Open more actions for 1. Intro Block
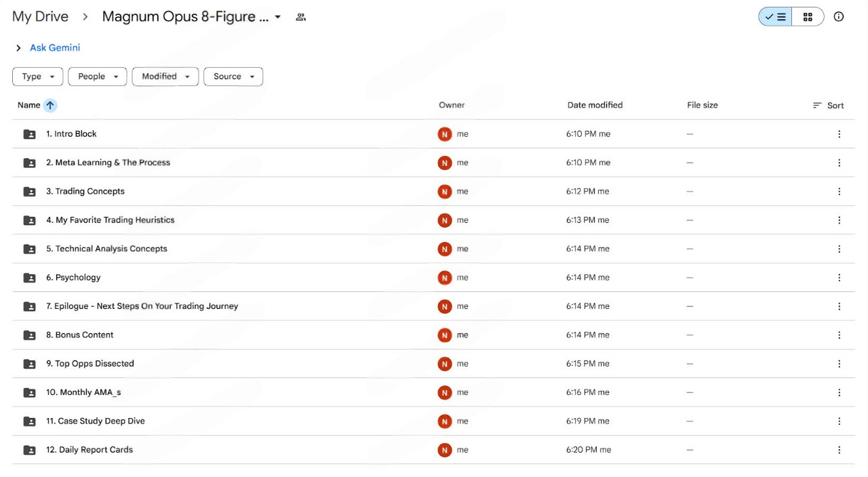 [x=839, y=134]
